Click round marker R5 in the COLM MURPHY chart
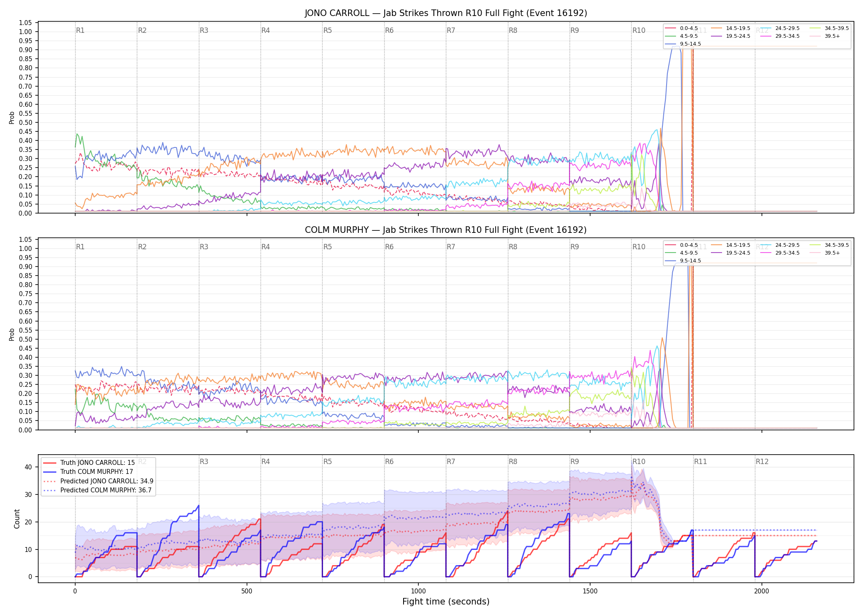Image resolution: width=863 pixels, height=616 pixels. (x=328, y=247)
